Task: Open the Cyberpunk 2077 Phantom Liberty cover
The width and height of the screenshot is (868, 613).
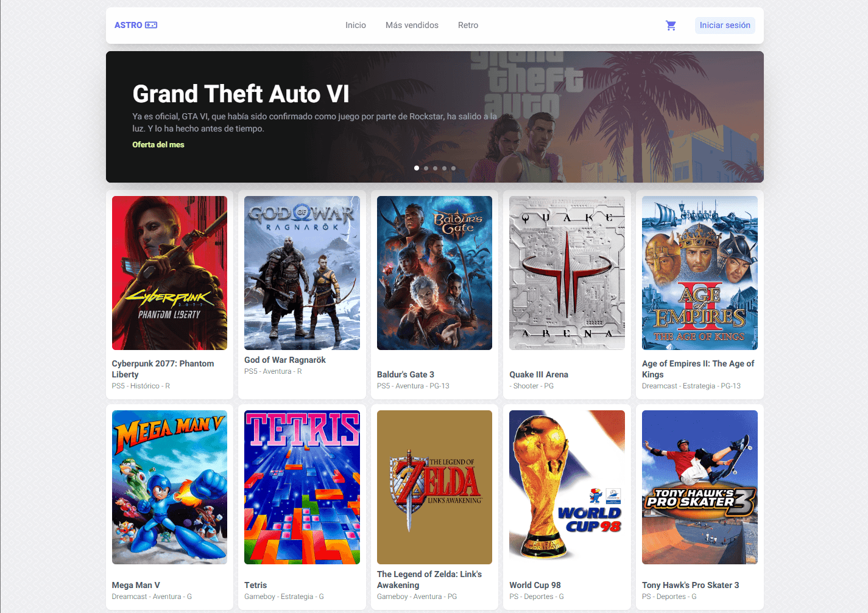Action: point(169,273)
